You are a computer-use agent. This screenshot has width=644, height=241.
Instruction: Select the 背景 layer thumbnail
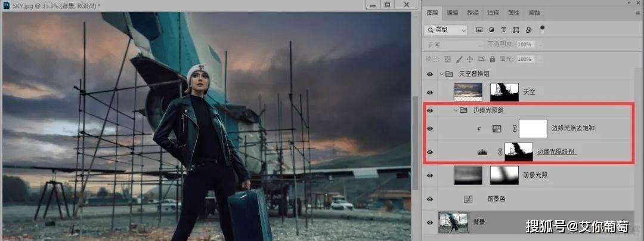pos(454,223)
